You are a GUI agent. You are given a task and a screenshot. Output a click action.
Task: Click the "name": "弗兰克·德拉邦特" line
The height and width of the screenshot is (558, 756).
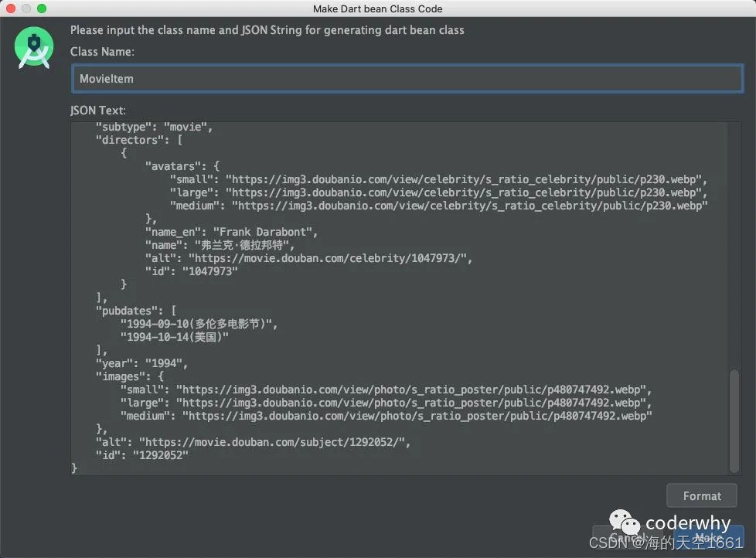220,245
